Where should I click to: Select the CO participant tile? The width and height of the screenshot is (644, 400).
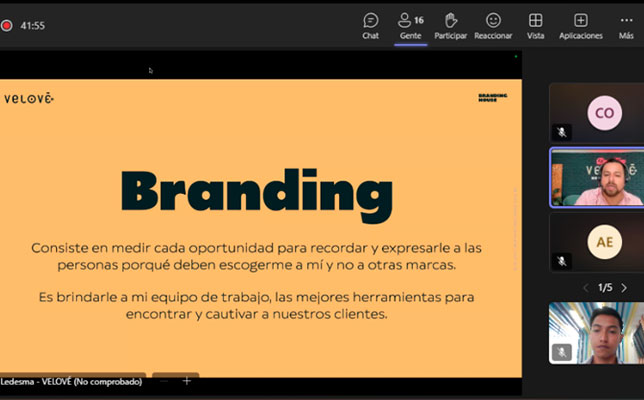pos(603,113)
